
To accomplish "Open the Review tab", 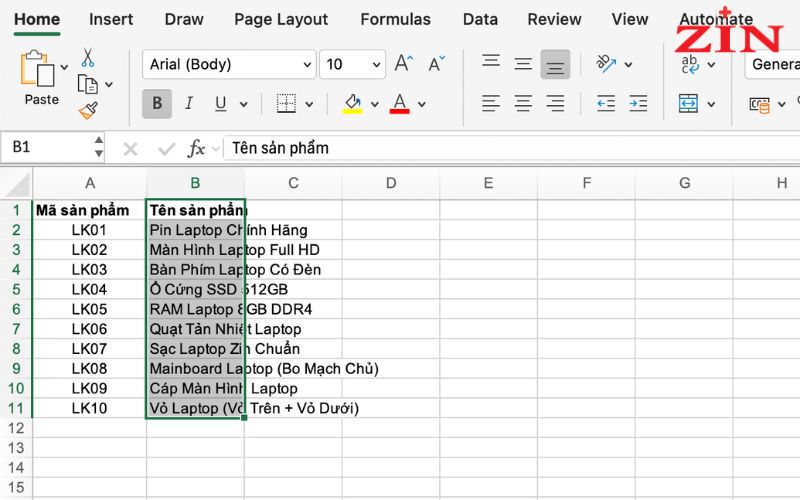I will (554, 19).
